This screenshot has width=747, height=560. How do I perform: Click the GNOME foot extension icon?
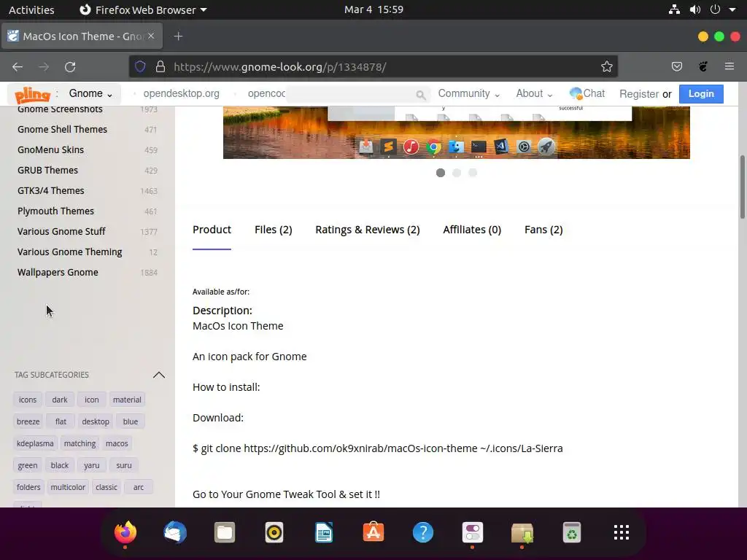click(x=703, y=66)
